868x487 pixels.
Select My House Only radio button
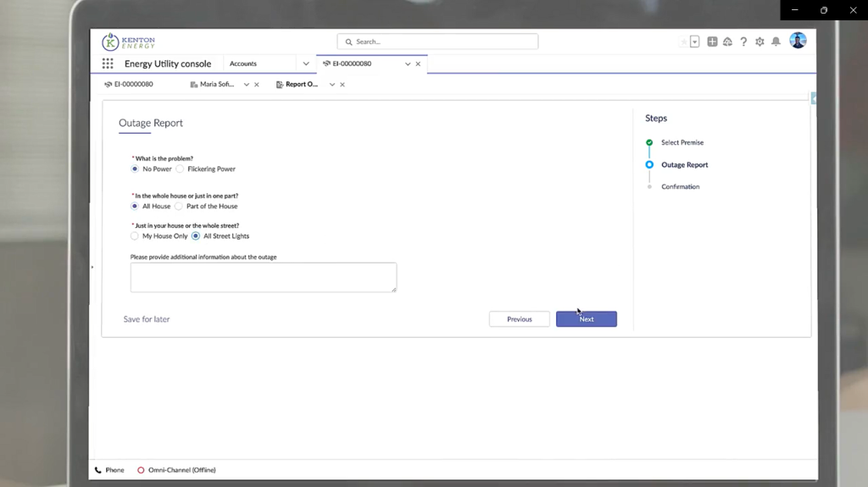[135, 236]
